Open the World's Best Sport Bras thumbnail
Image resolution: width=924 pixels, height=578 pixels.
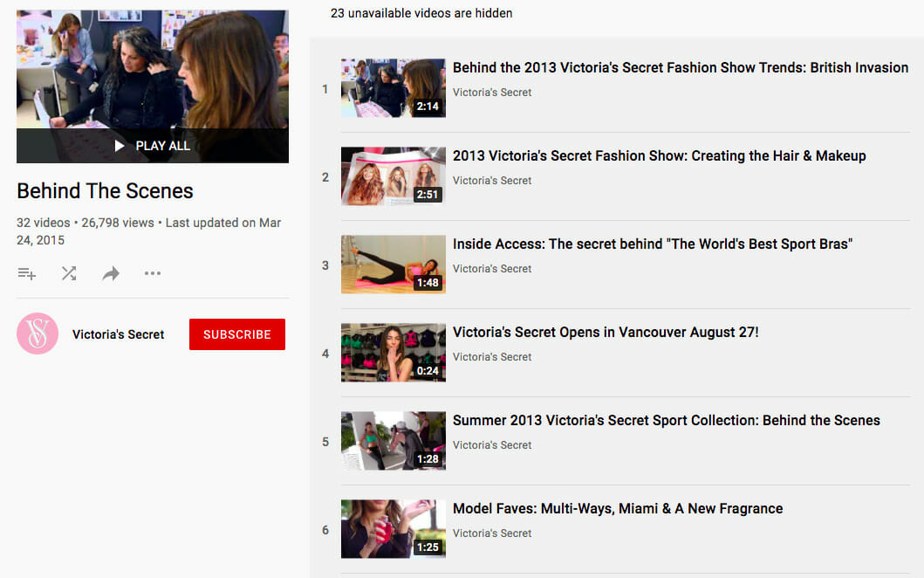click(393, 265)
